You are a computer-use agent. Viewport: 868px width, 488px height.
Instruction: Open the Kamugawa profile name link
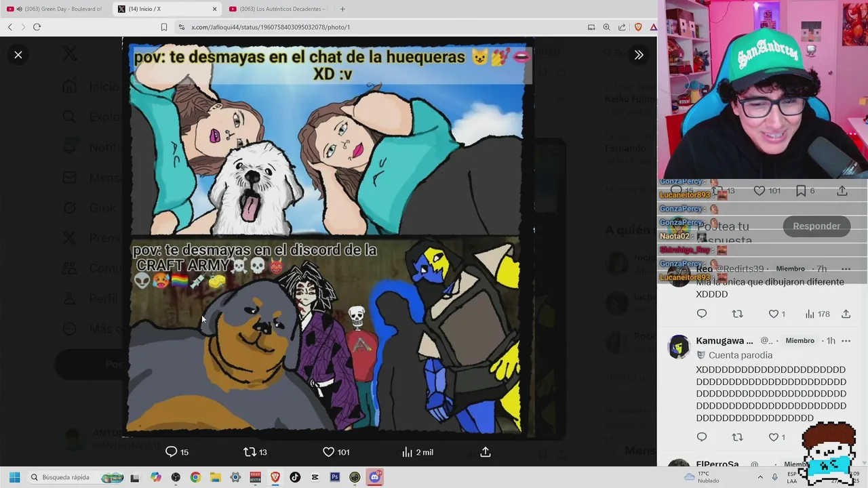point(724,341)
